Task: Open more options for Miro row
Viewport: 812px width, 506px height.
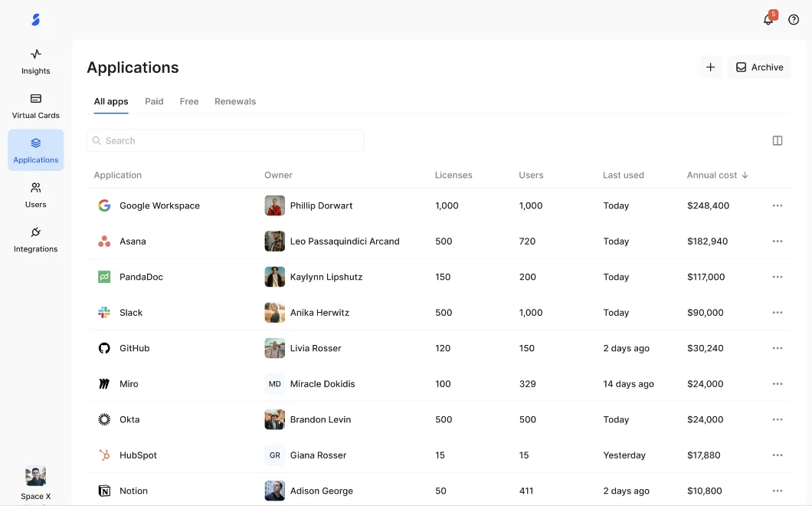Action: 778,383
